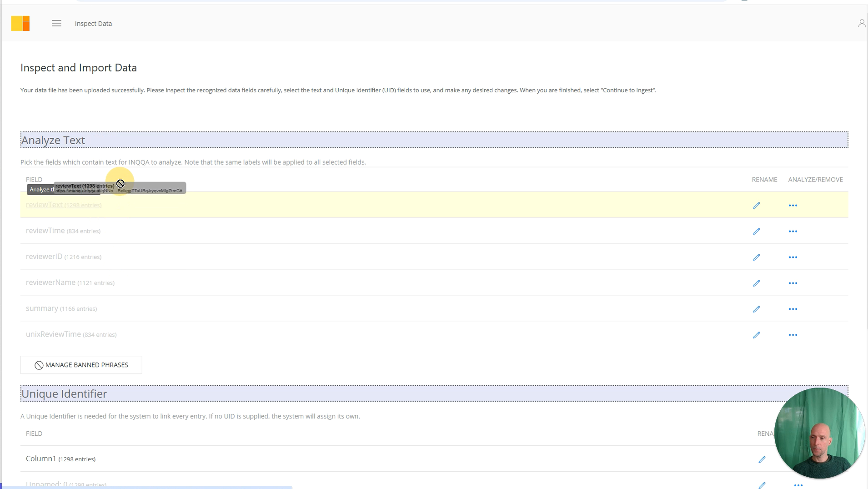
Task: Click the Analyze Text section header
Action: tap(53, 140)
